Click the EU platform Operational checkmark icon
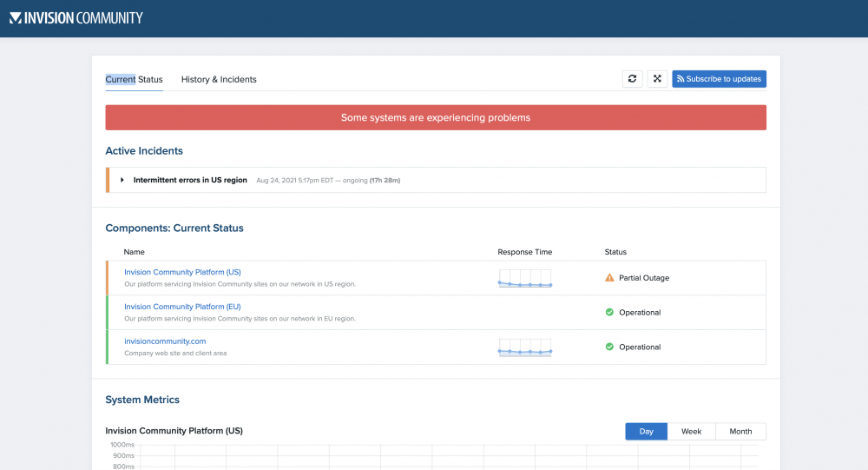 click(609, 312)
